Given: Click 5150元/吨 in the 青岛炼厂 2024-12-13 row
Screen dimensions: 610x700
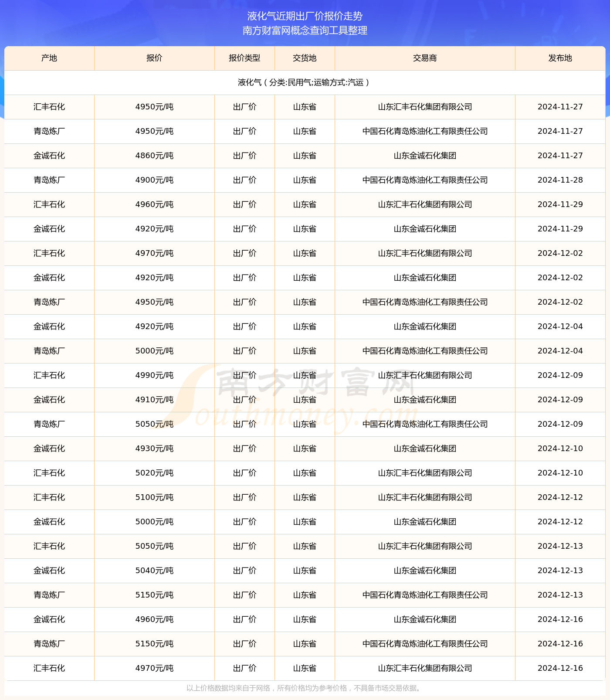Looking at the screenshot, I should coord(154,595).
